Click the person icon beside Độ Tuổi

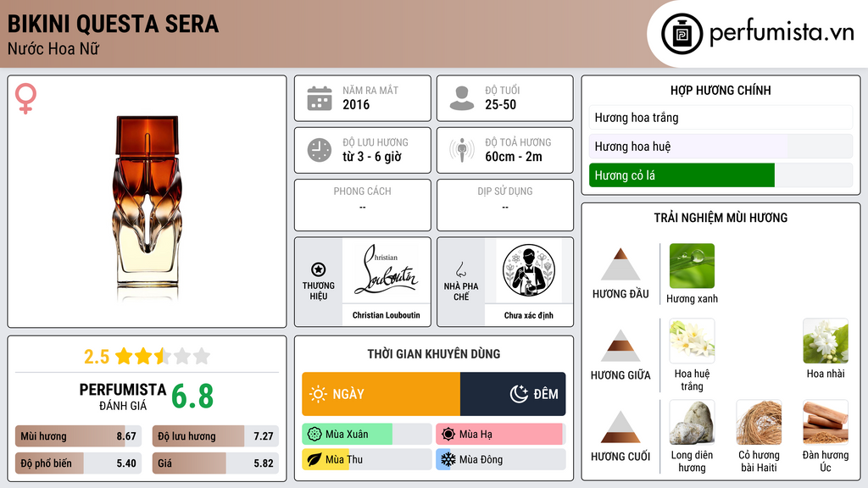click(x=462, y=98)
